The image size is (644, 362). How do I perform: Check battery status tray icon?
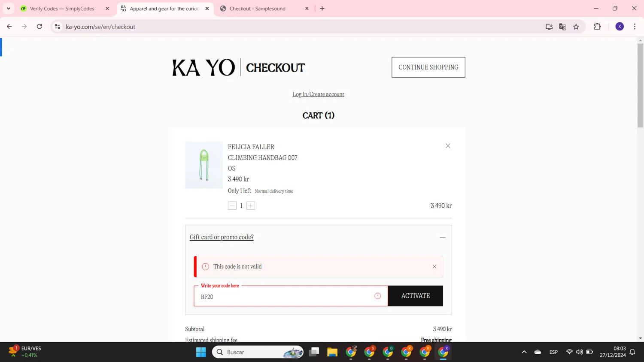click(x=589, y=352)
